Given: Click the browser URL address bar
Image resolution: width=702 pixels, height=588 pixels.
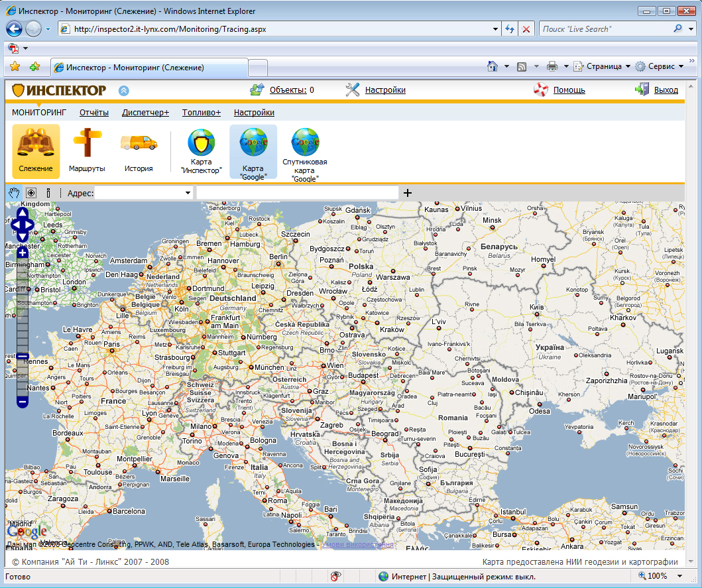Looking at the screenshot, I should coord(281,29).
